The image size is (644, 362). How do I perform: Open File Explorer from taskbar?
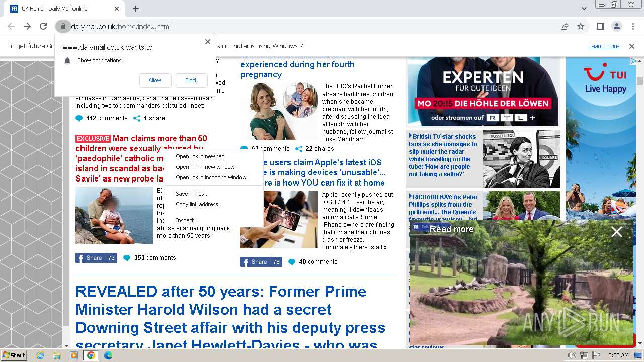[57, 355]
